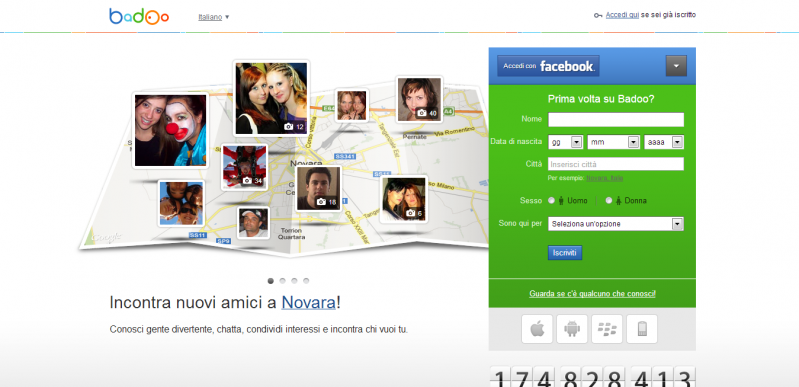Select the fourth carousel dot
The width and height of the screenshot is (799, 387).
306,281
